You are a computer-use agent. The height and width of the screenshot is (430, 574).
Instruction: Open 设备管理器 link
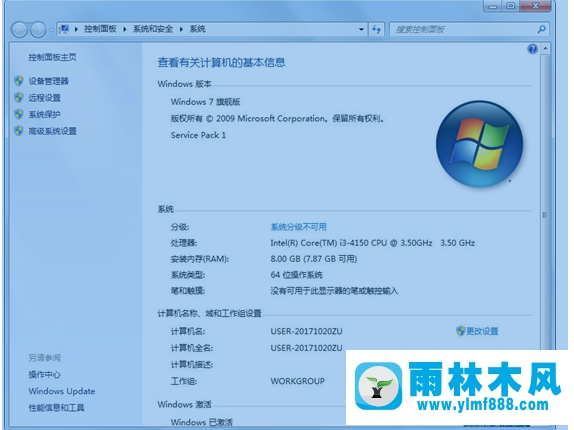coord(48,81)
